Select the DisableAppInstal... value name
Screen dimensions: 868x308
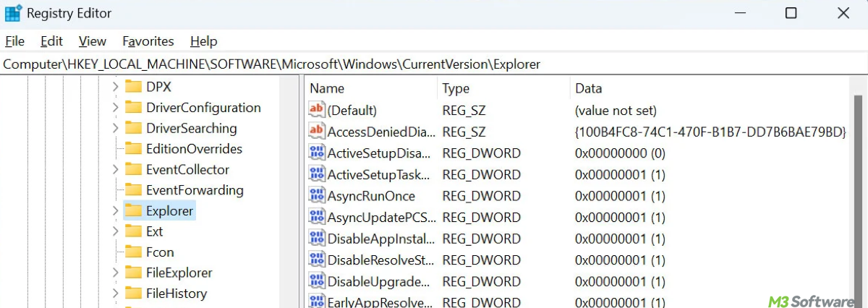coord(381,239)
